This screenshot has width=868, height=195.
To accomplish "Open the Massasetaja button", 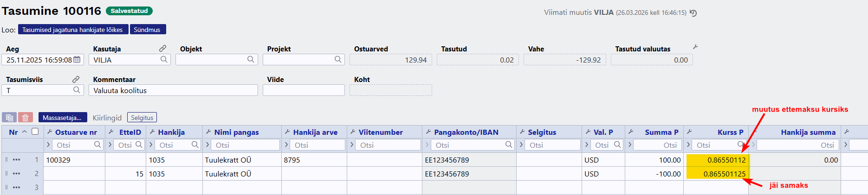I will pyautogui.click(x=63, y=118).
